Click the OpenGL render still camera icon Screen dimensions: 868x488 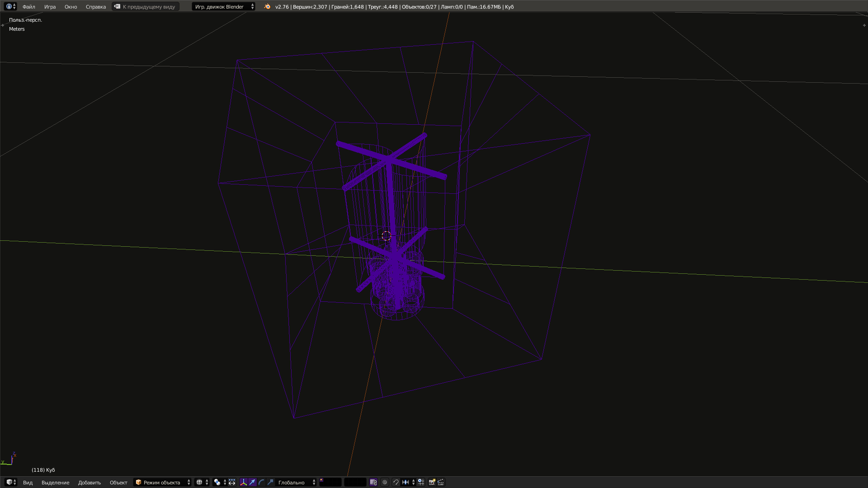point(432,482)
